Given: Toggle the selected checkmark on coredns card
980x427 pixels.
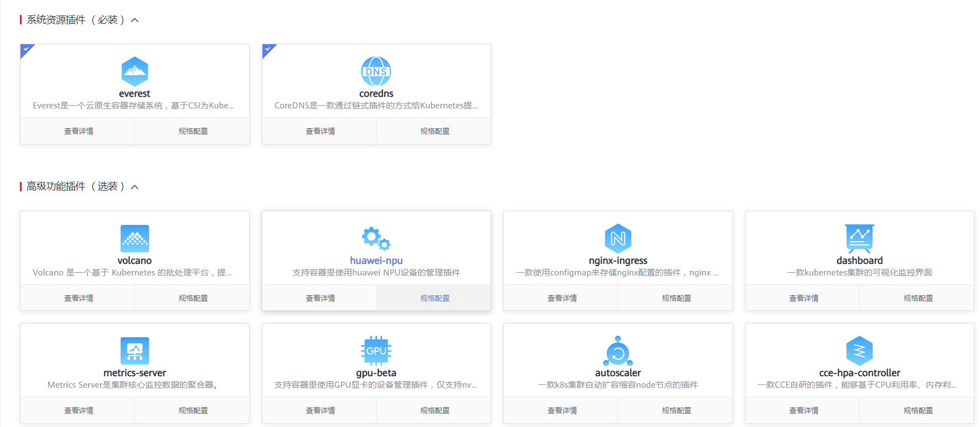Looking at the screenshot, I should pyautogui.click(x=267, y=49).
